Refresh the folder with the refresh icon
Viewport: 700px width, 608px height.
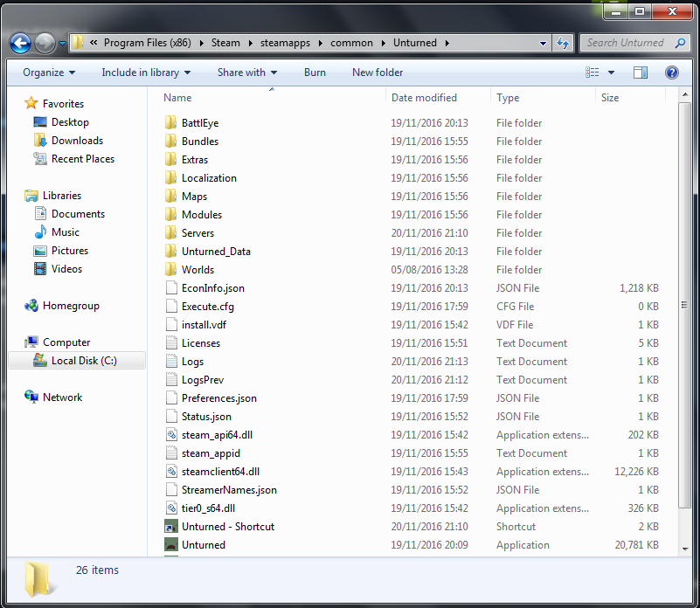point(563,43)
